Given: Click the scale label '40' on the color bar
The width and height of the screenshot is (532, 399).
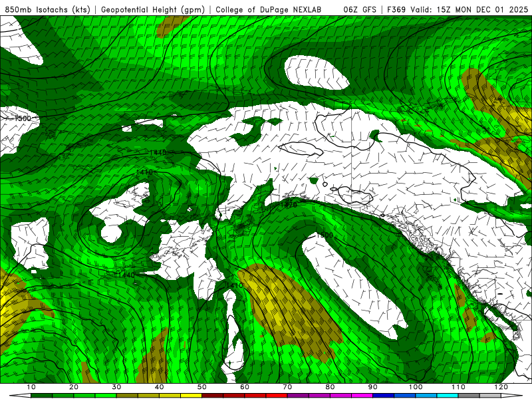Looking at the screenshot, I should tap(159, 387).
